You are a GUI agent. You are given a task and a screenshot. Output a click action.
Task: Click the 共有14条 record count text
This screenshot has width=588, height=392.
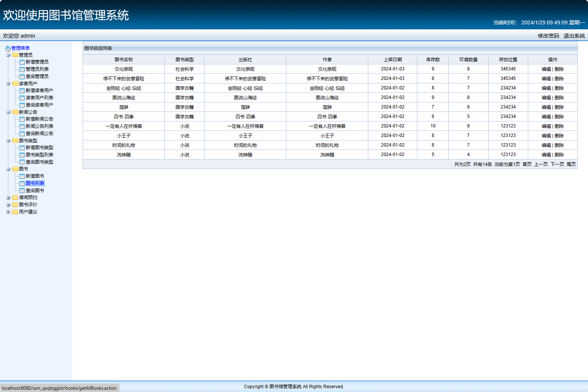pos(483,164)
